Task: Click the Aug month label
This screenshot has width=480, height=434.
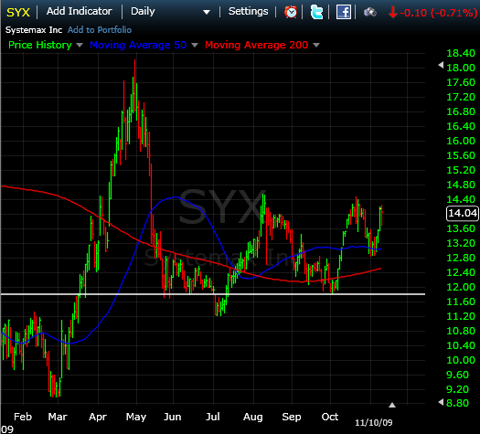Action: [x=253, y=417]
